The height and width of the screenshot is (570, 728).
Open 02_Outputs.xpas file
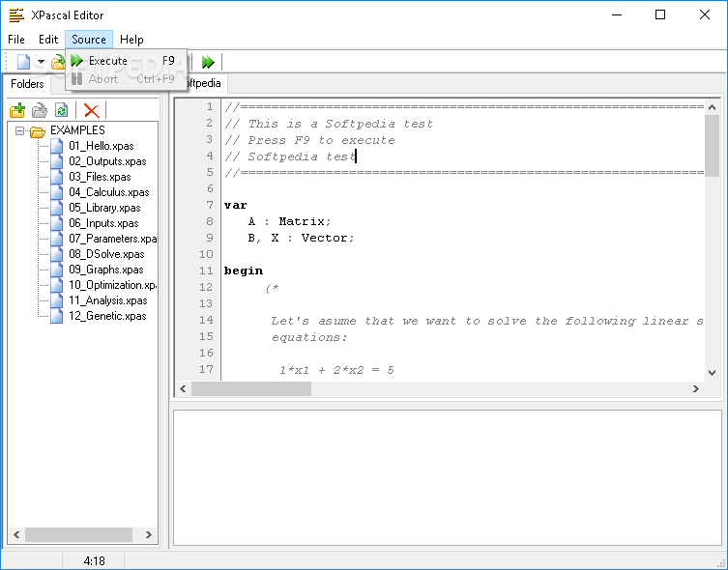[107, 161]
